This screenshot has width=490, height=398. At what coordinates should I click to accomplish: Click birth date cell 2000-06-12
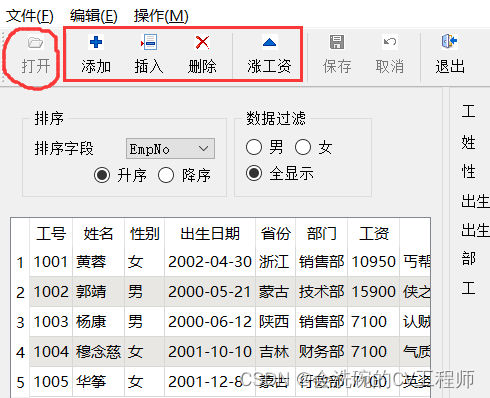point(210,322)
